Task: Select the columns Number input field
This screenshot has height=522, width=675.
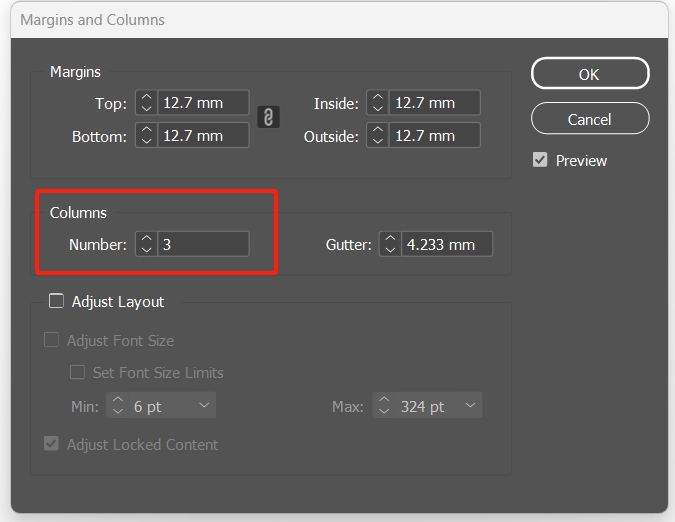Action: 203,244
